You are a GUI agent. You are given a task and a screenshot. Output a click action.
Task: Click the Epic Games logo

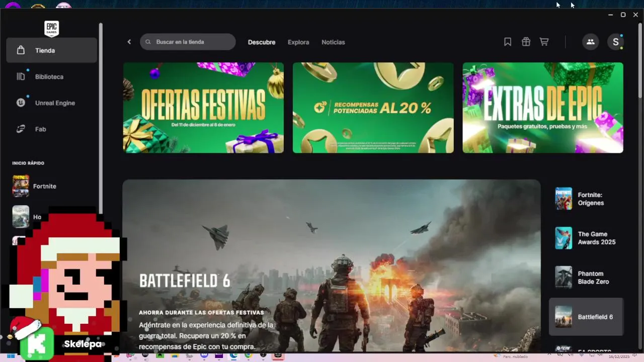[51, 29]
